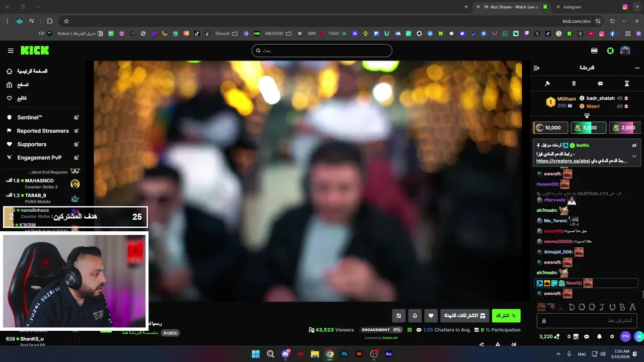Click username meme20030 in chat
This screenshot has width=644, height=362.
557,241
